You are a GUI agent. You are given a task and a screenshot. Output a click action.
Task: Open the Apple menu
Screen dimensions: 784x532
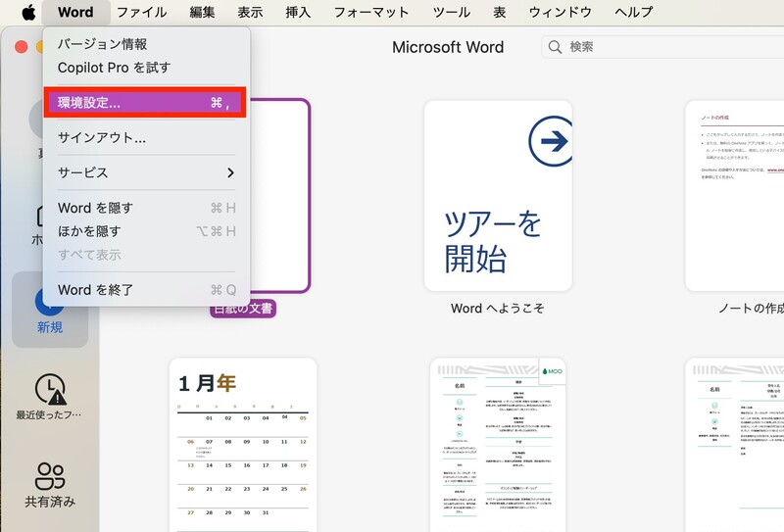[29, 12]
